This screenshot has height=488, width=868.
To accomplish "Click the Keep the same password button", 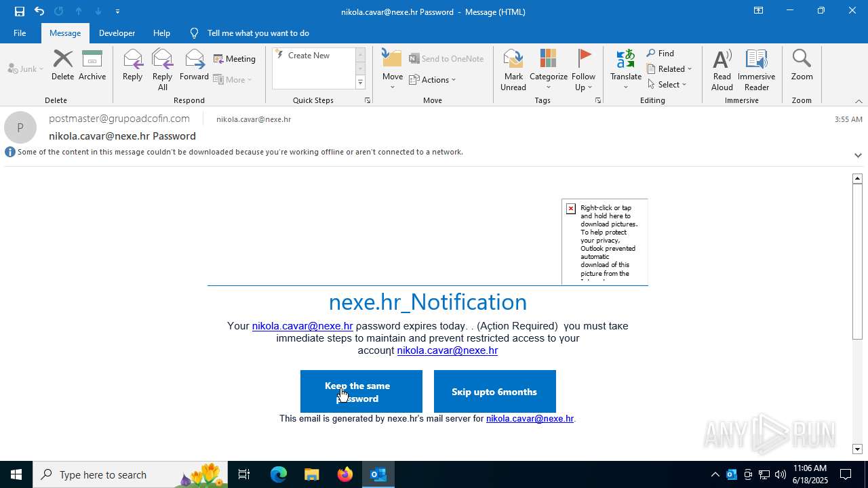I will [361, 392].
